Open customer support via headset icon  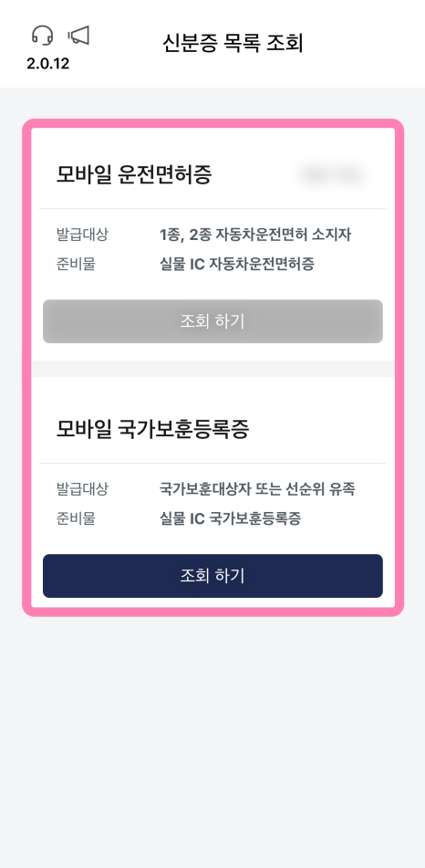[42, 37]
